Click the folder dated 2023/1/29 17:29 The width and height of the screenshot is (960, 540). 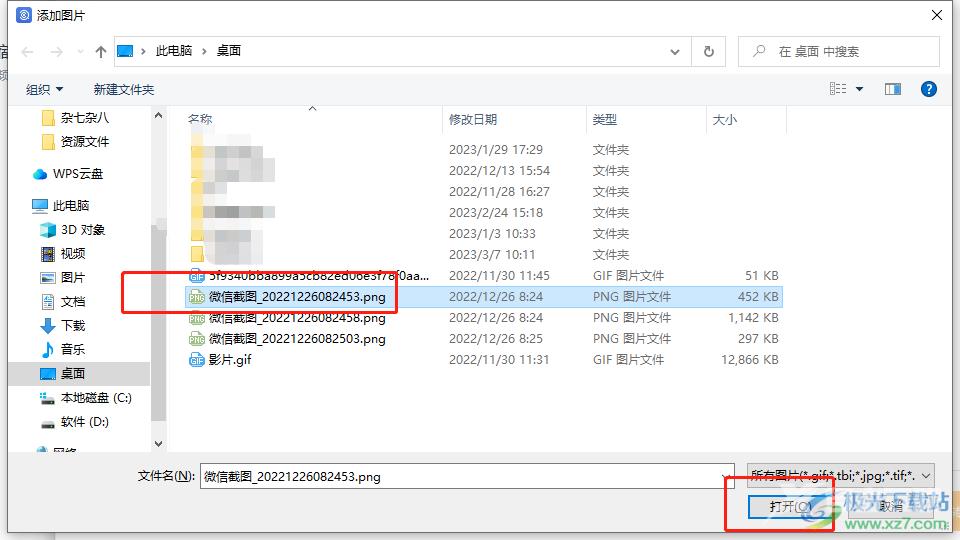[484, 150]
